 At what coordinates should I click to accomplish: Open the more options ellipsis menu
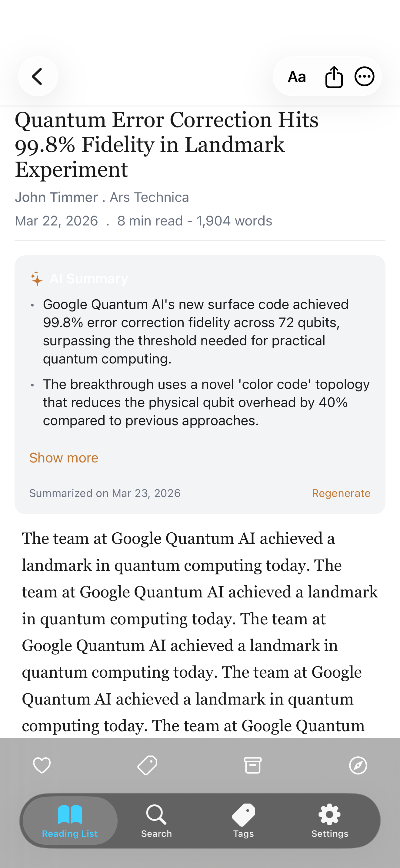click(364, 76)
